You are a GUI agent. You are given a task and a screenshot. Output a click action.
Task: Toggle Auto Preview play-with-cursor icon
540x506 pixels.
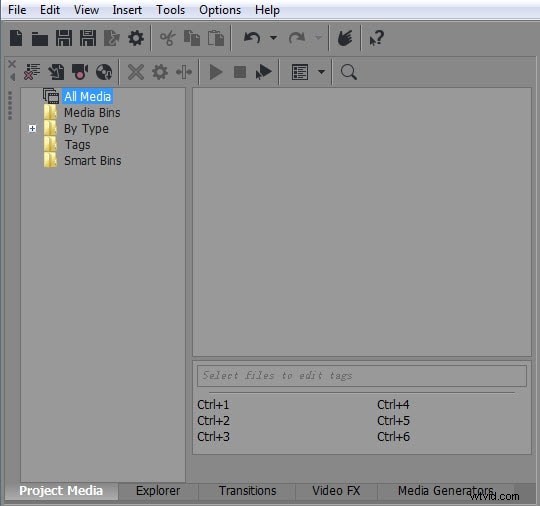(x=264, y=72)
